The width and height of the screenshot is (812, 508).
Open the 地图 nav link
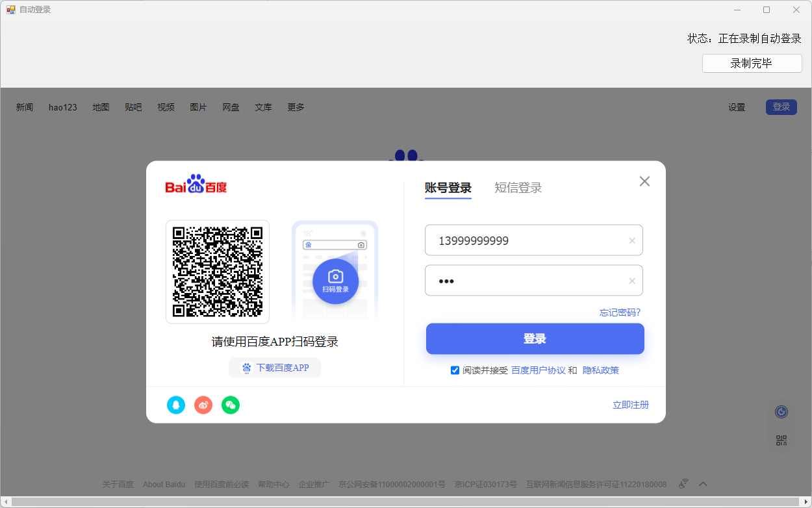click(101, 107)
